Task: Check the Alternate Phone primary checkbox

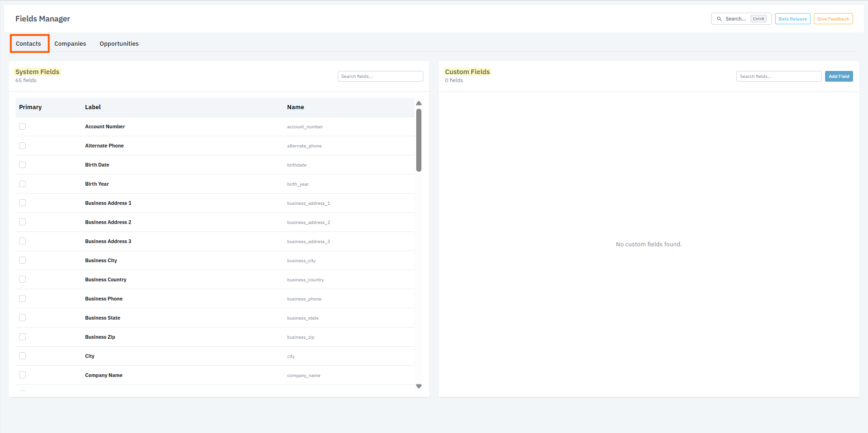Action: click(x=22, y=145)
